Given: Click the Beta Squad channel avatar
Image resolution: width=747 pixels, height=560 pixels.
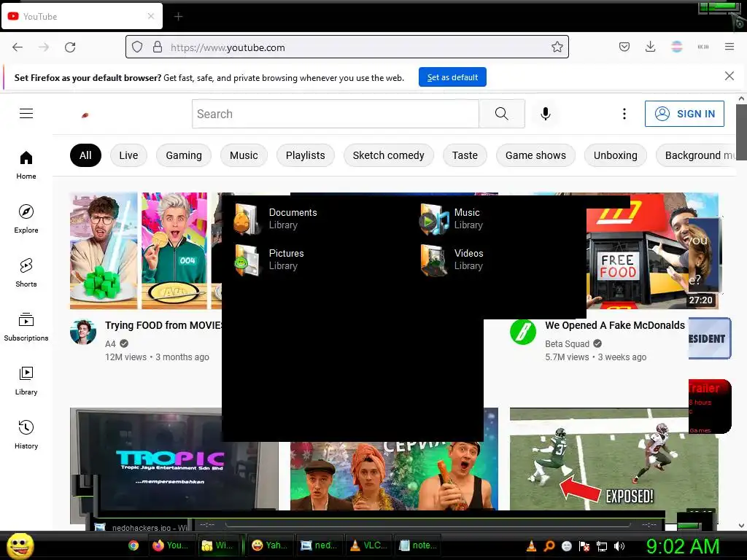Looking at the screenshot, I should (x=523, y=332).
